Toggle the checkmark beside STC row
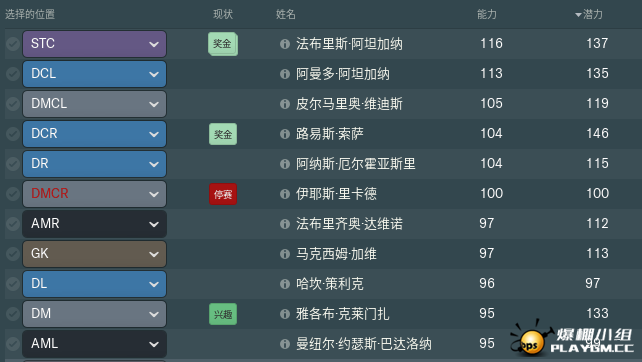 tap(13, 44)
